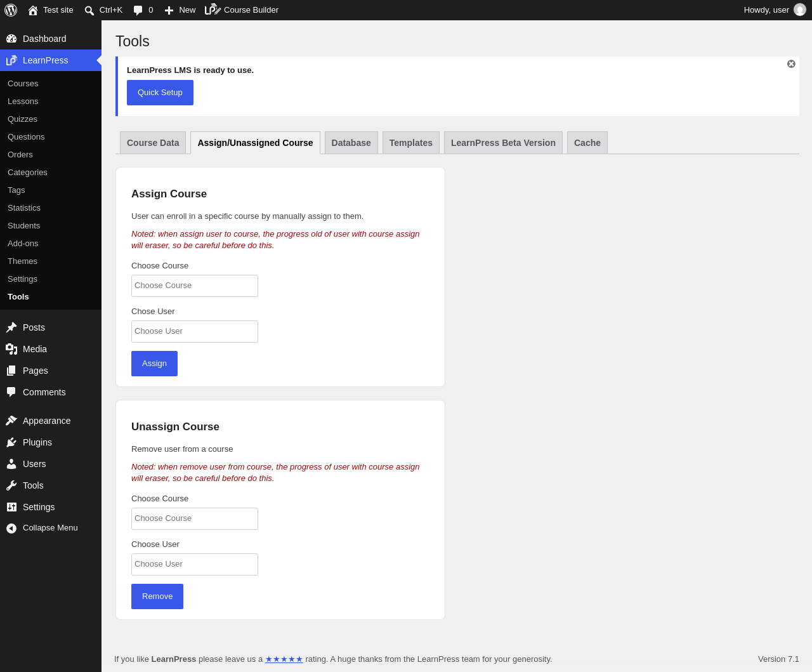Click the Quick Setup button
Screen dimensions: 812x672
coord(160,93)
